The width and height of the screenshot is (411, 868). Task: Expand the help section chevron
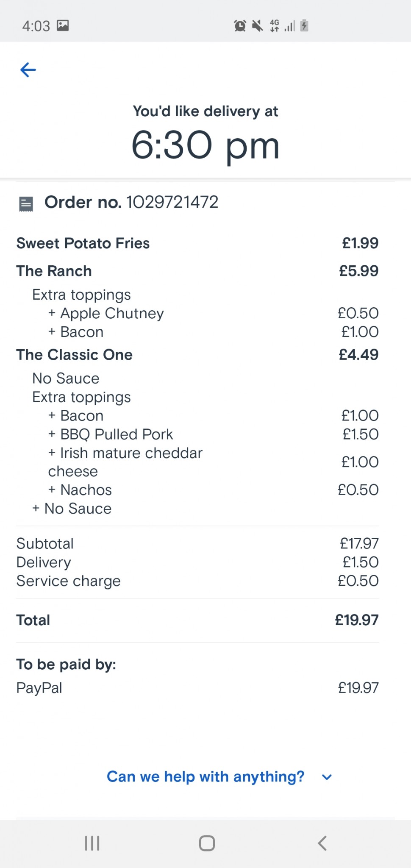pos(327,777)
